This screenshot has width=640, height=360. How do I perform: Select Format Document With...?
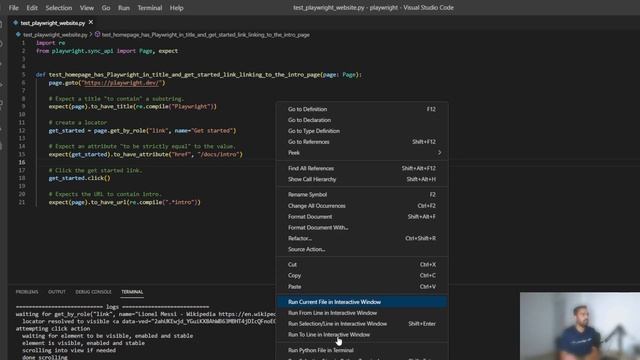pos(362,227)
